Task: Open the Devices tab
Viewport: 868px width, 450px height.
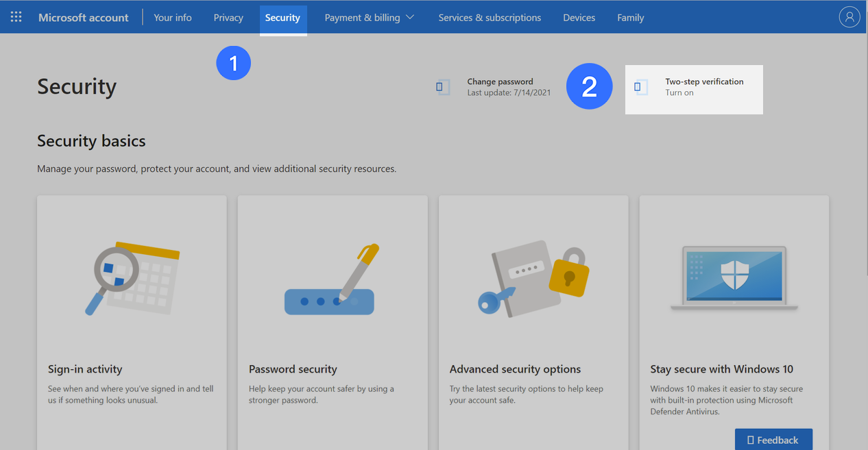Action: (x=579, y=17)
